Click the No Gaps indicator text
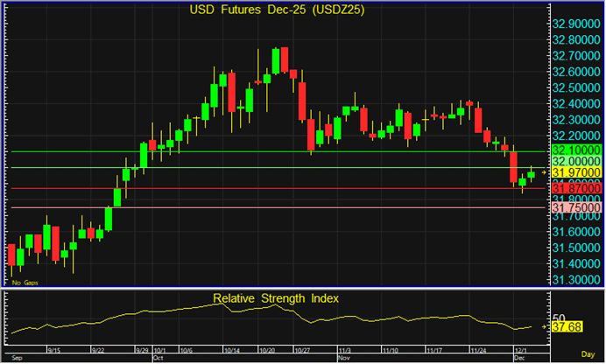 coord(26,283)
